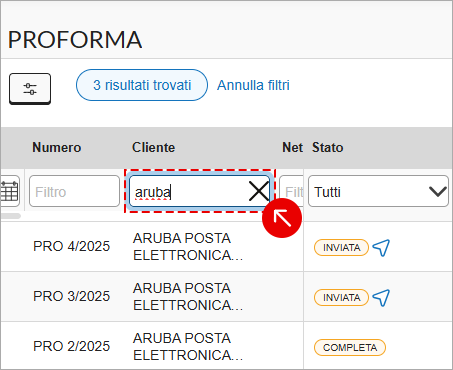The width and height of the screenshot is (453, 370).
Task: Focus the Numero filter input field
Action: (x=74, y=191)
